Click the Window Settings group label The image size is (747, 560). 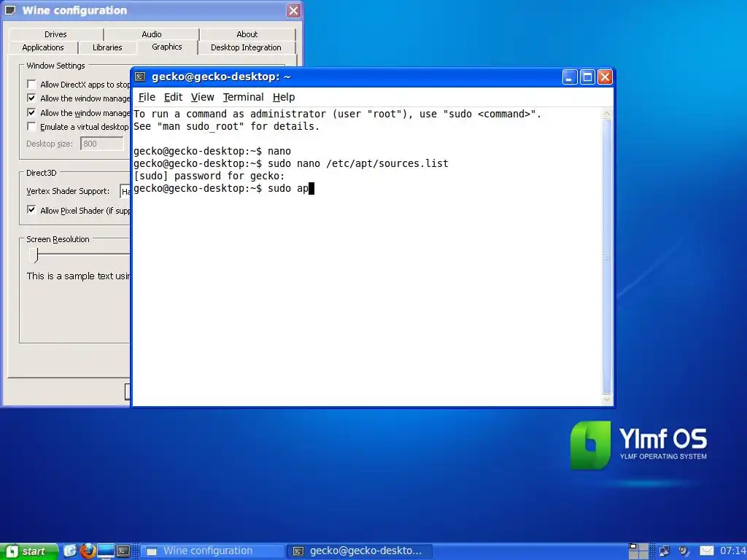coord(55,66)
